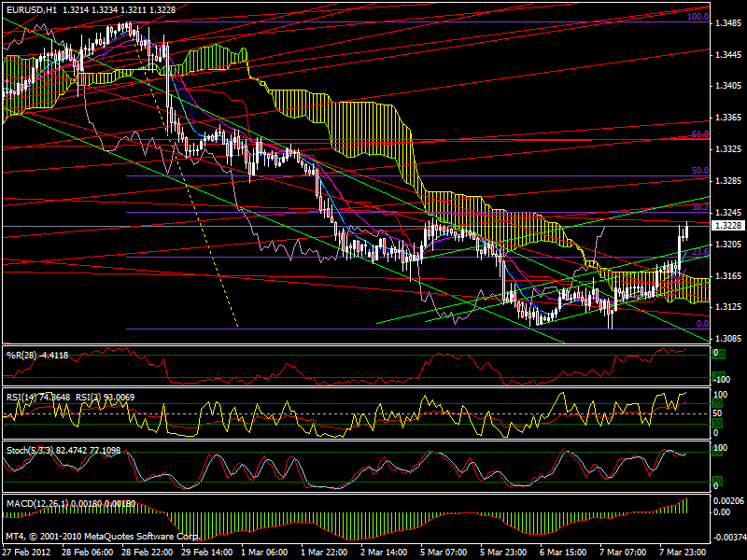Click the 1.3365 price axis label

pyautogui.click(x=728, y=118)
